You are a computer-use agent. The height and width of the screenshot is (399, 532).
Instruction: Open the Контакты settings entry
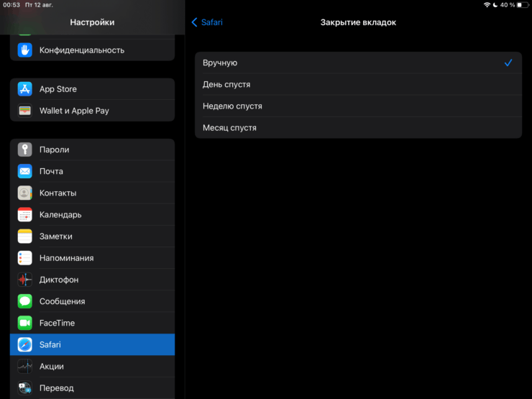[x=92, y=193]
